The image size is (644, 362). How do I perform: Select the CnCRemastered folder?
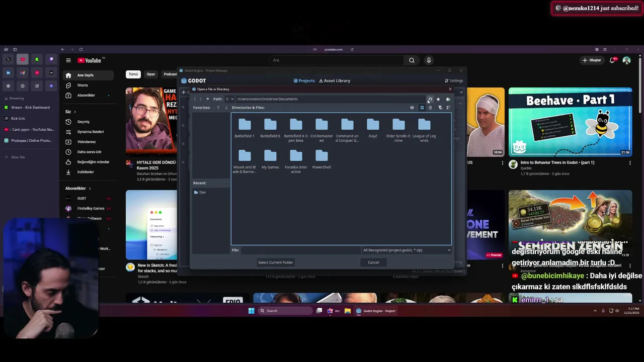click(321, 130)
